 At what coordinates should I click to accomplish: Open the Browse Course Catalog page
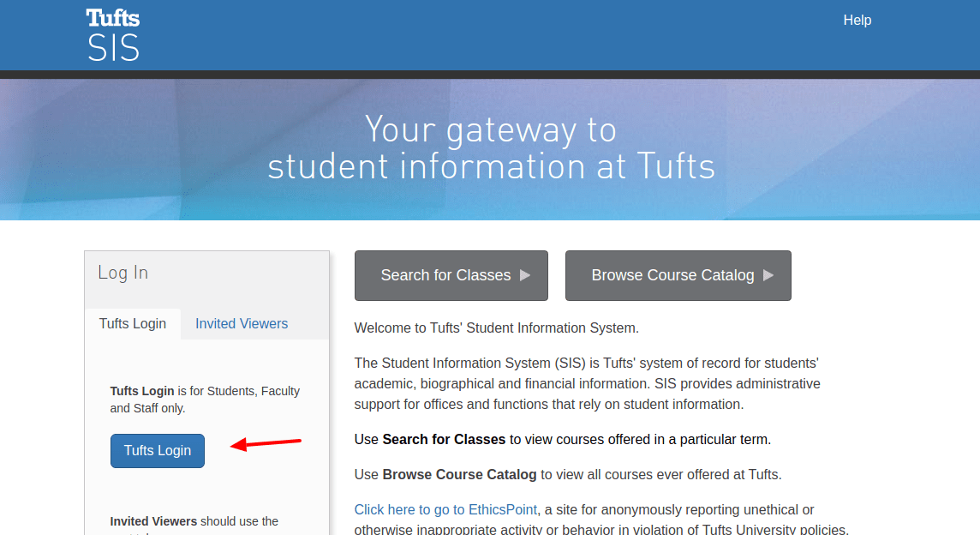point(678,275)
